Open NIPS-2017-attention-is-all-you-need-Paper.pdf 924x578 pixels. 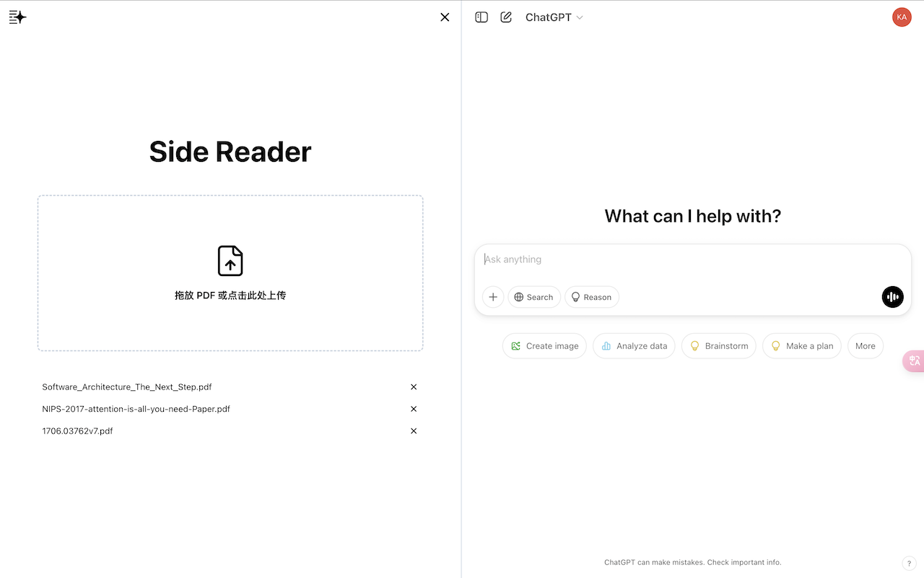[x=136, y=409]
